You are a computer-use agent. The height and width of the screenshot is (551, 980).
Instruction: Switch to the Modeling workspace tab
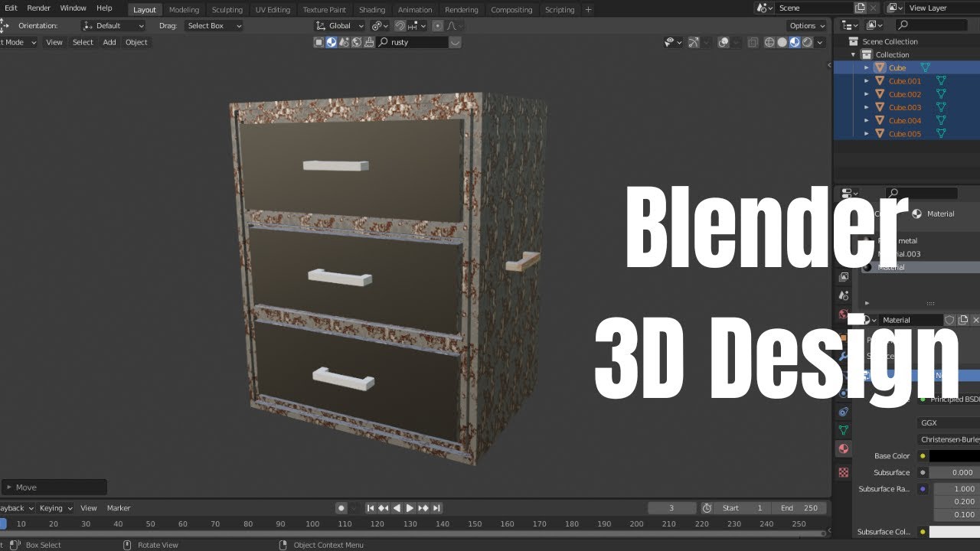[184, 10]
